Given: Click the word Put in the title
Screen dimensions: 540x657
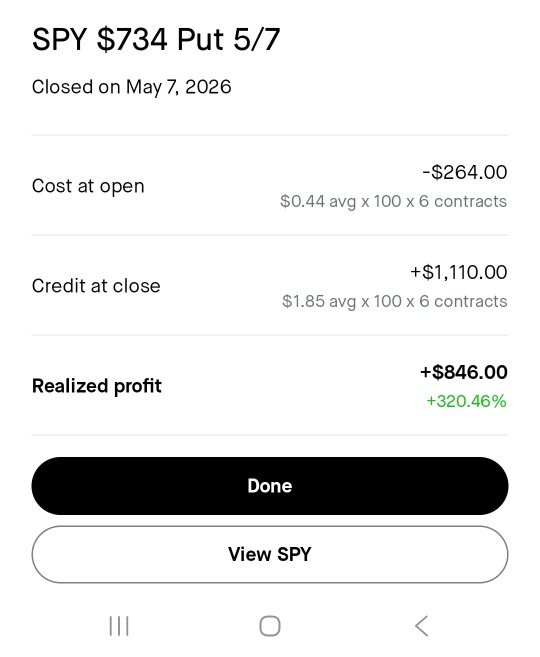Looking at the screenshot, I should (200, 39).
